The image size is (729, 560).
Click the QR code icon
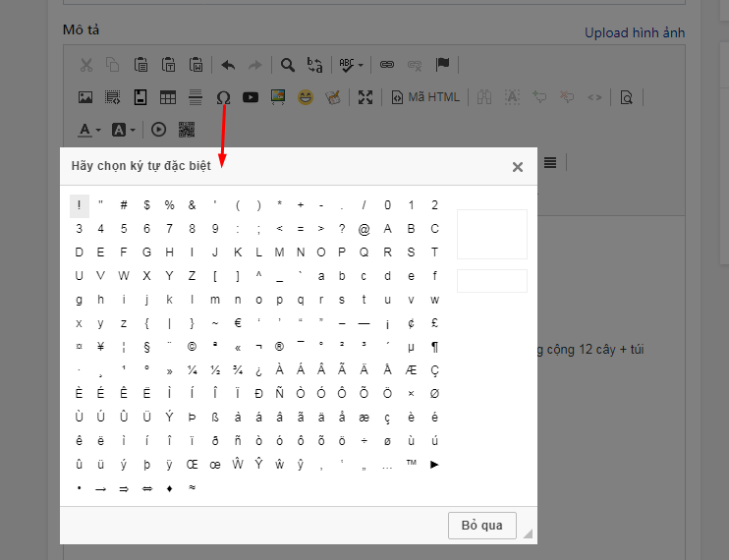187,129
